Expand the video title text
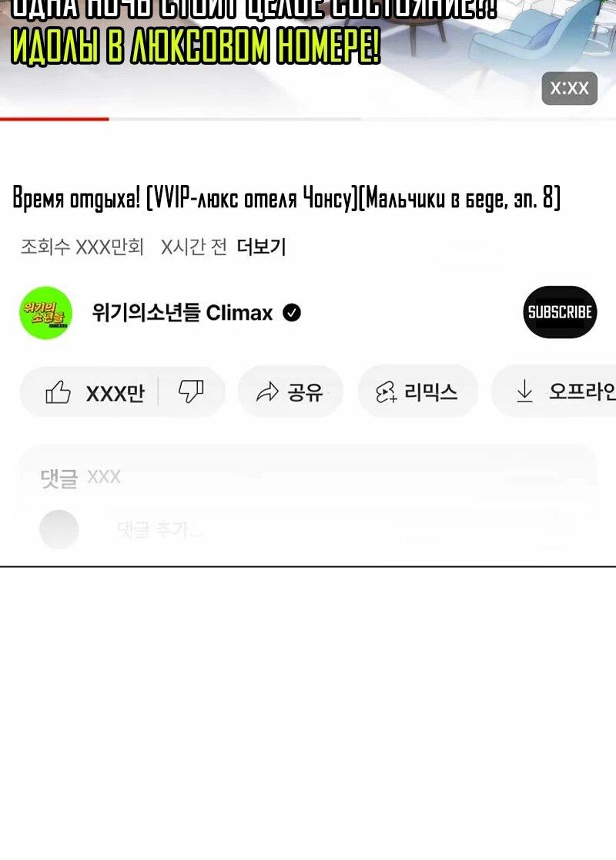The width and height of the screenshot is (616, 860). tap(286, 198)
